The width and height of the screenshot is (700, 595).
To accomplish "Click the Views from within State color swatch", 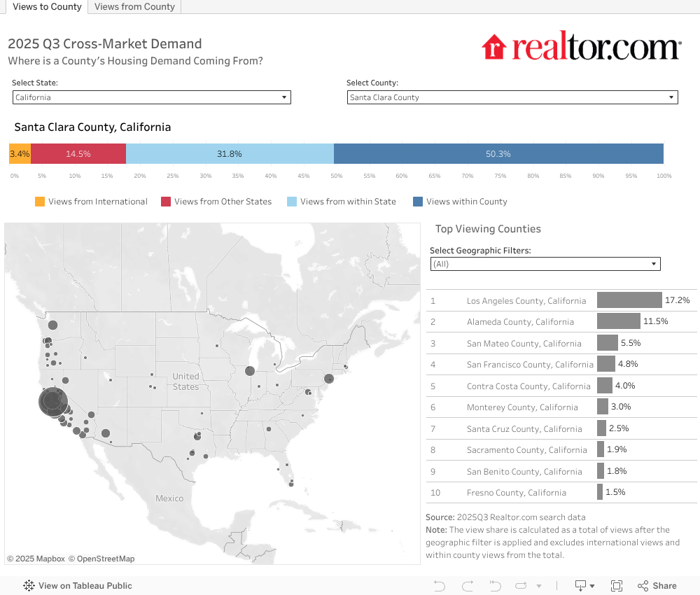I will click(292, 202).
